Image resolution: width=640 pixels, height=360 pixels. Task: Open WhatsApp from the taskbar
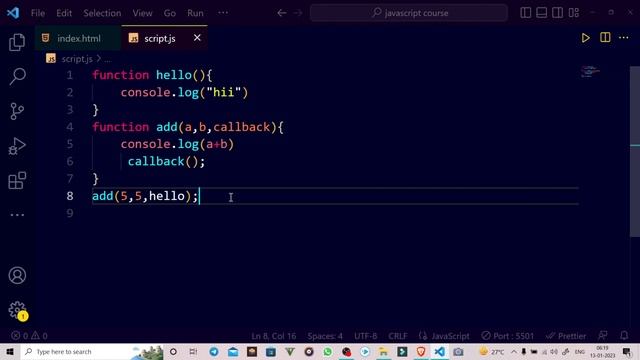[x=327, y=351]
